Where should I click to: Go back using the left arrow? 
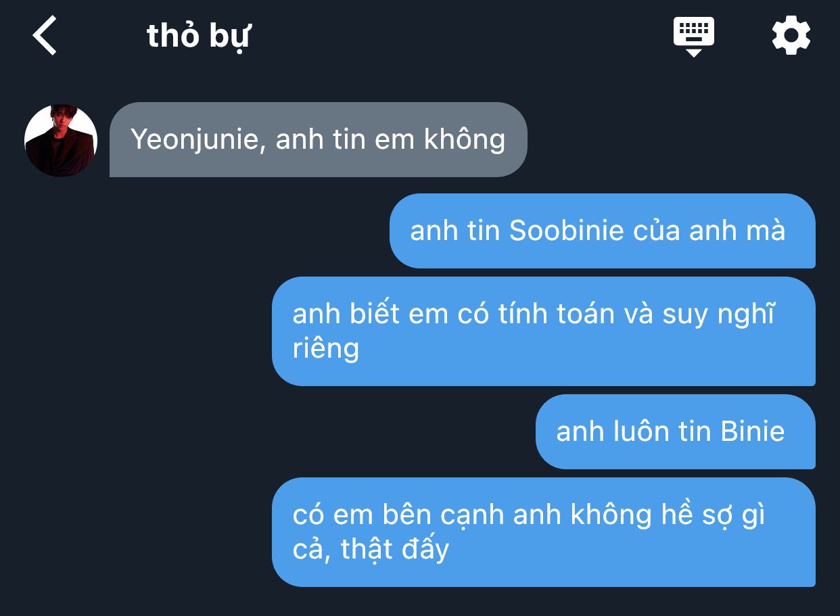click(45, 35)
